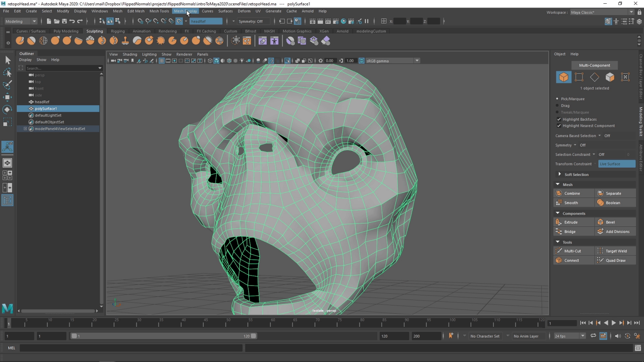Switch to the Rigging shelf tab
The width and height of the screenshot is (644, 362).
[118, 31]
